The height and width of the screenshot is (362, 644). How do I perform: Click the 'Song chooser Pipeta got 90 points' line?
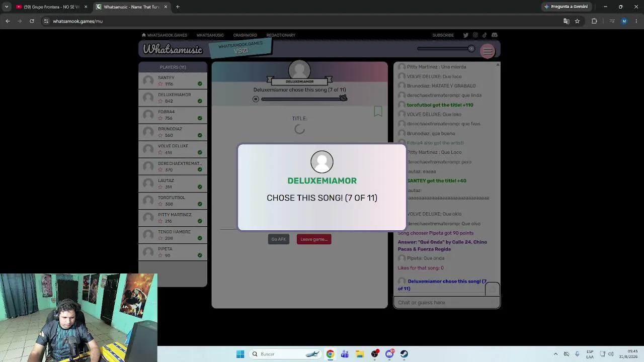[x=436, y=233]
